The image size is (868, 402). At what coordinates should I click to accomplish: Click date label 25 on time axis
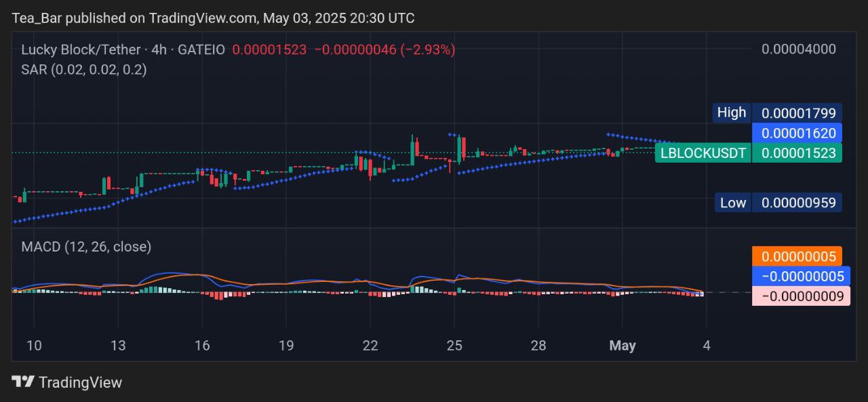click(454, 346)
